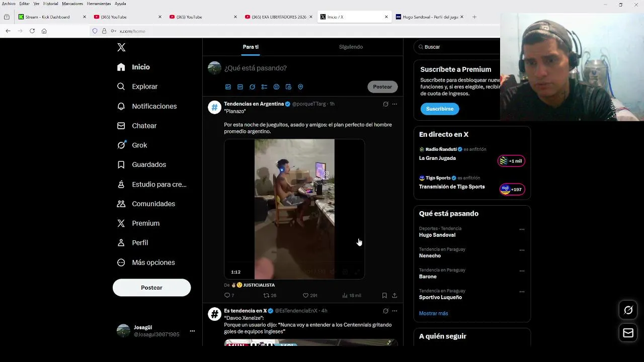Ask Grok about Es tendencia en X post

pos(385,311)
